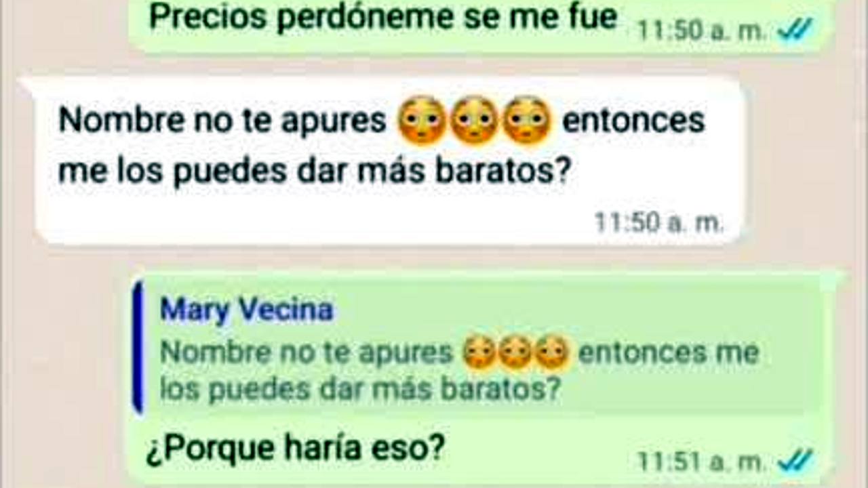Click the third flushed emoji in received message

tap(528, 121)
